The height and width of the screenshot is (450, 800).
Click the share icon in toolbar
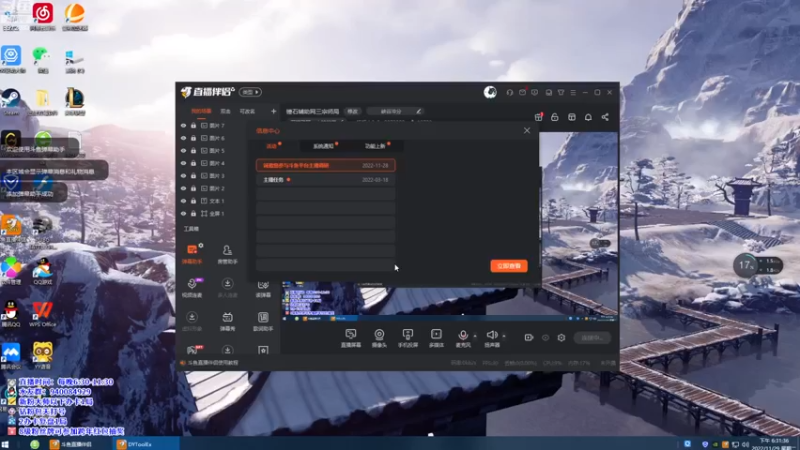coord(605,117)
